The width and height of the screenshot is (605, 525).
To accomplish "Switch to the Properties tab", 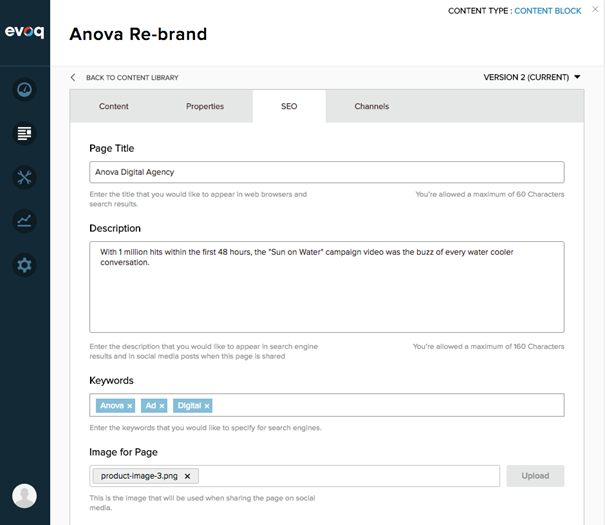I will tap(205, 106).
